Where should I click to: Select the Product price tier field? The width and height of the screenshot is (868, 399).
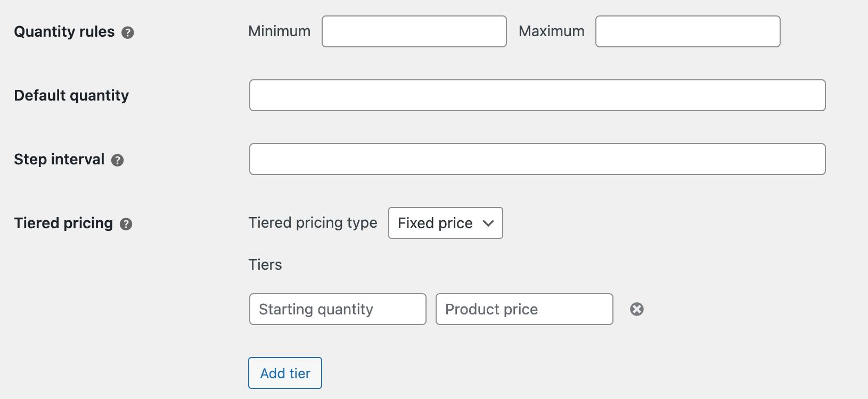525,309
